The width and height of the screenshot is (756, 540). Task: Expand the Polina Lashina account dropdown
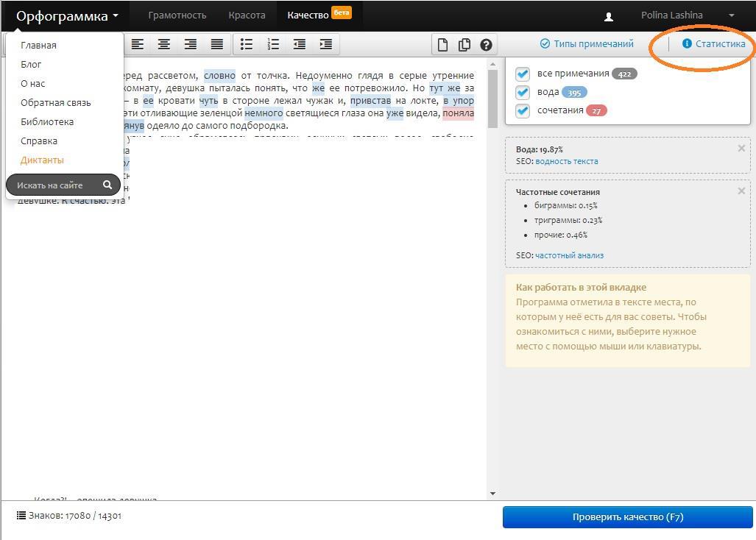pos(731,15)
